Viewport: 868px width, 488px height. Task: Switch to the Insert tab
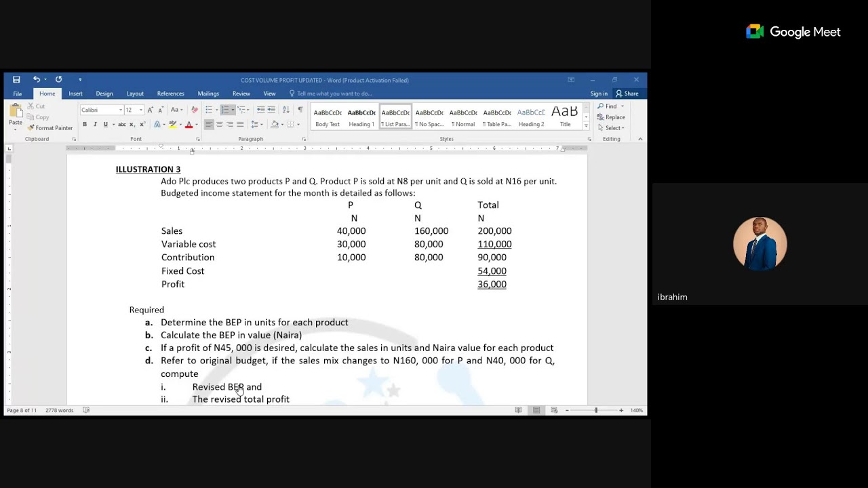[x=75, y=94]
